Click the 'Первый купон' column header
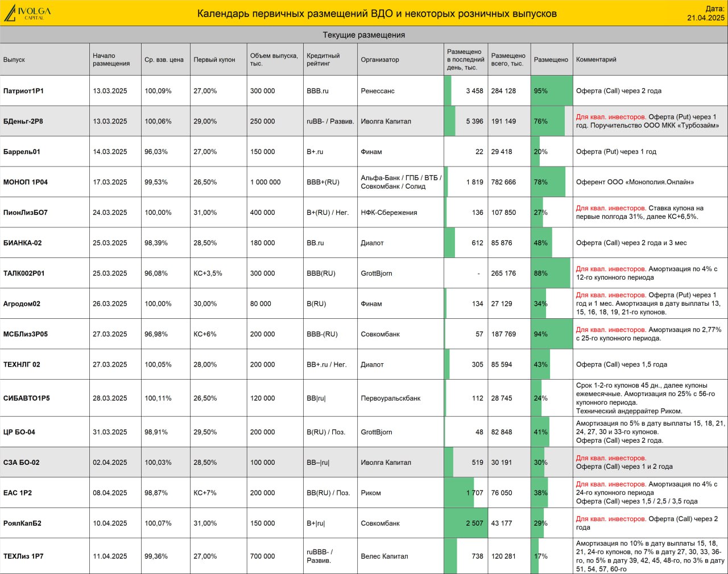 click(214, 60)
